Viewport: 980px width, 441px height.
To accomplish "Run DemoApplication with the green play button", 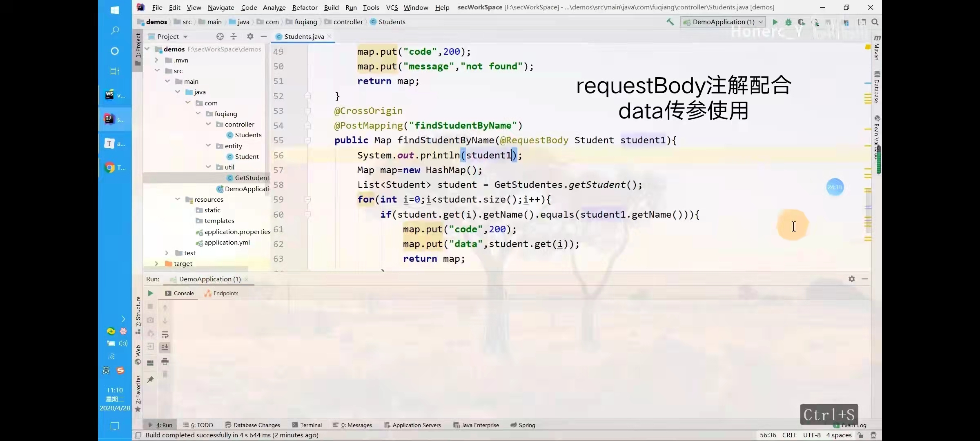I will (x=775, y=22).
